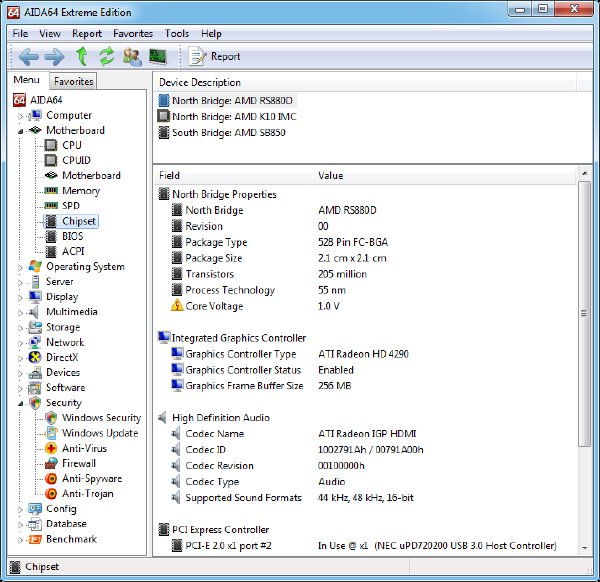Click the 205 million transistors value

tap(342, 274)
